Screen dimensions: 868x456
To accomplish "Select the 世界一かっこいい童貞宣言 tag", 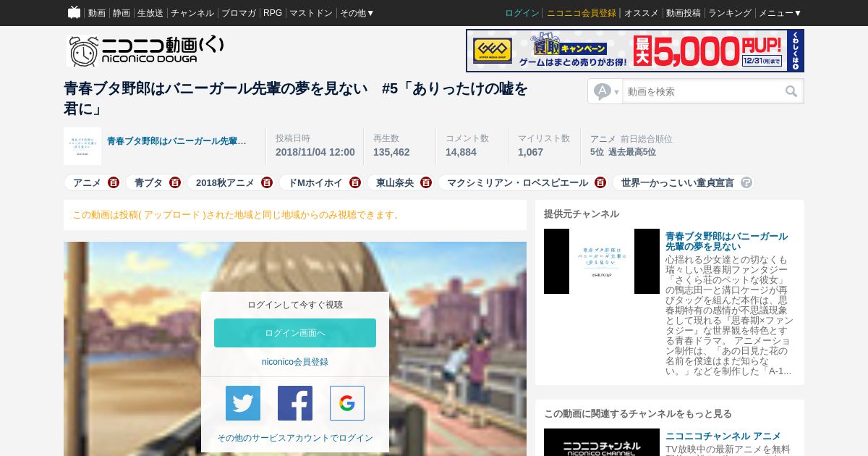I will 678,182.
